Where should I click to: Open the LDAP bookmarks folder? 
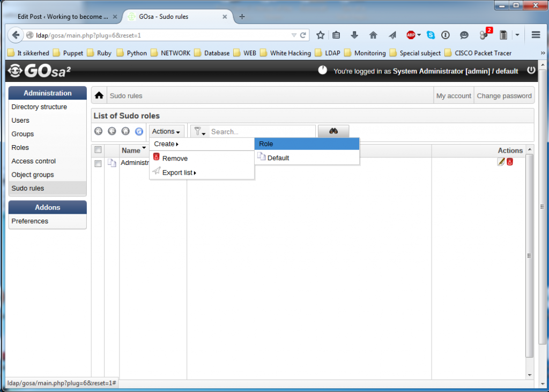pos(328,53)
